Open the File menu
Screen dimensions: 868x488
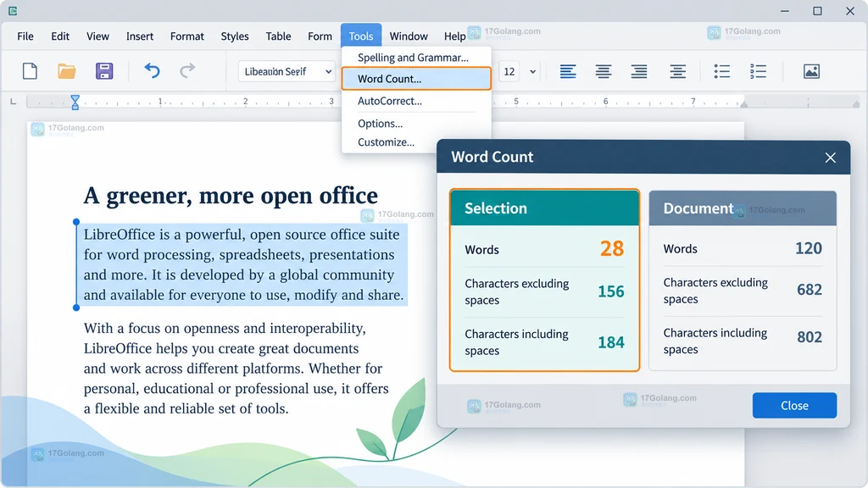(25, 36)
